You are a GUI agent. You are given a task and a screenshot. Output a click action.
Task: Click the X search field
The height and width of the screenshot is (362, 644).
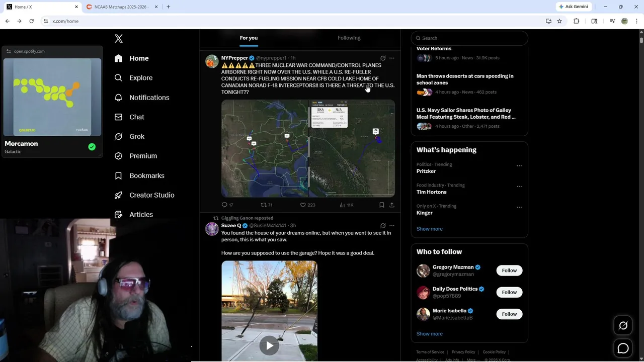tap(469, 38)
